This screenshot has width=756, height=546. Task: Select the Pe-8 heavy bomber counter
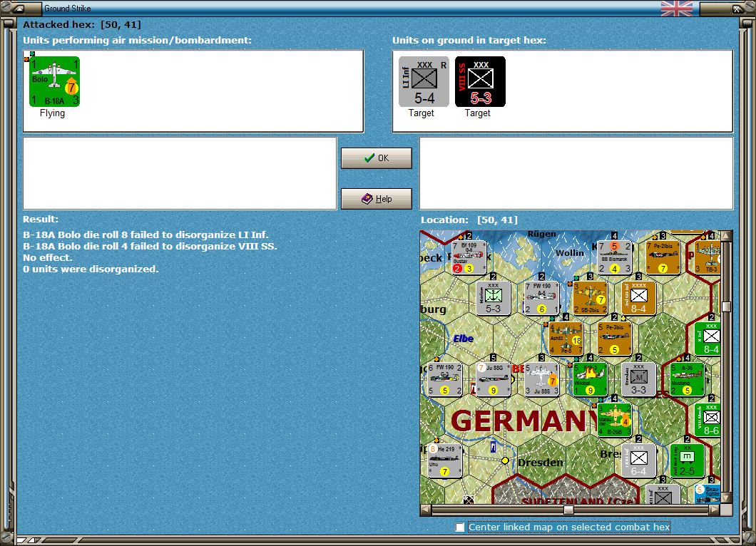566,339
